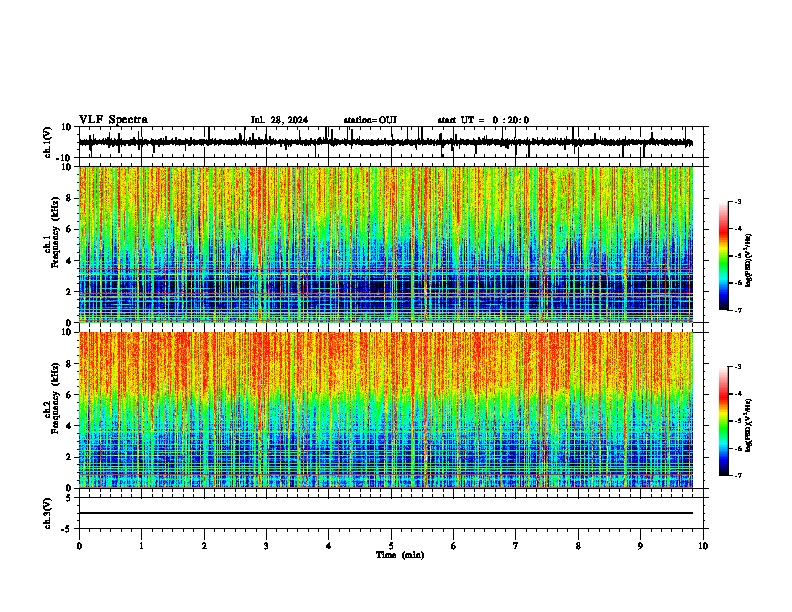Click time axis tick label "6"
Image resolution: width=792 pixels, height=612 pixels.
click(x=454, y=546)
